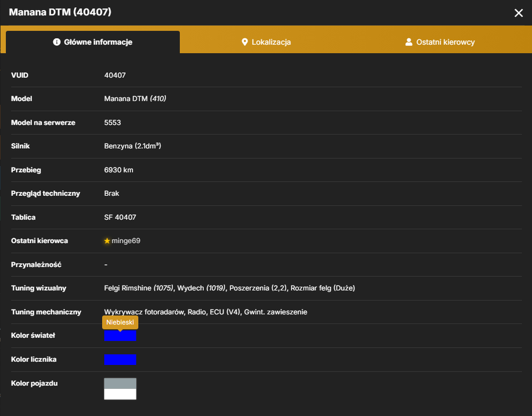The height and width of the screenshot is (416, 532).
Task: Click the Wykrywacz fotoradarów tuning entry
Action: pyautogui.click(x=144, y=312)
